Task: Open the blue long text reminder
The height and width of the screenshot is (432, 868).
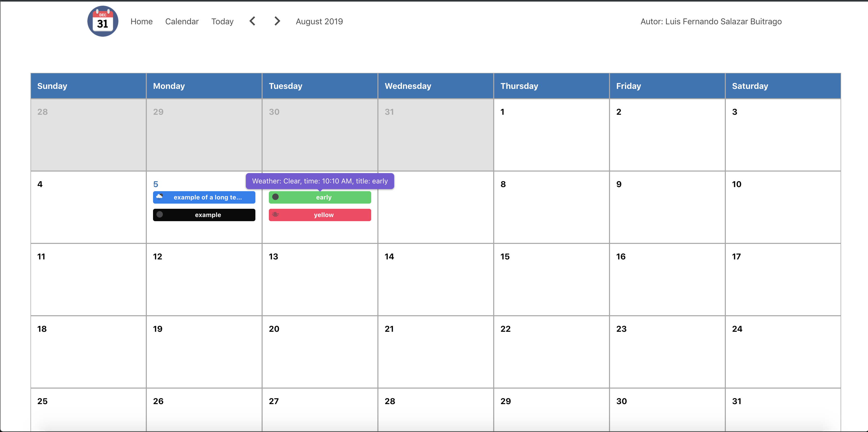Action: click(x=208, y=197)
